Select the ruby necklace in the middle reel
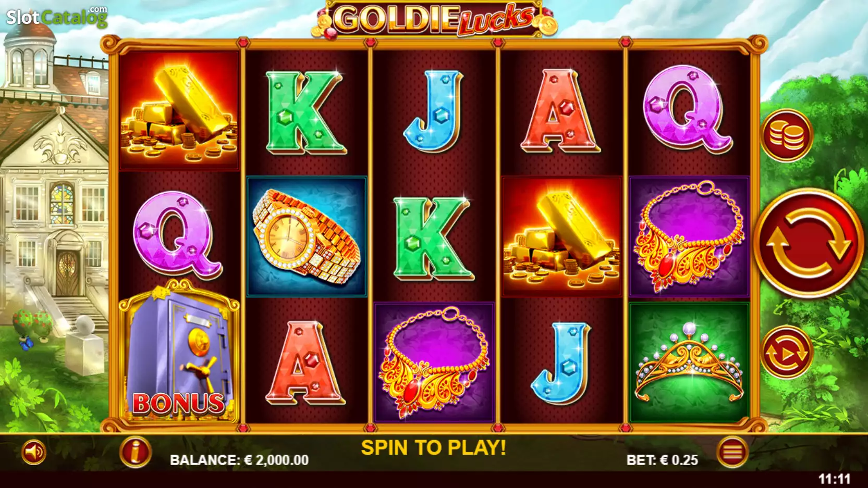The image size is (868, 488). (434, 362)
